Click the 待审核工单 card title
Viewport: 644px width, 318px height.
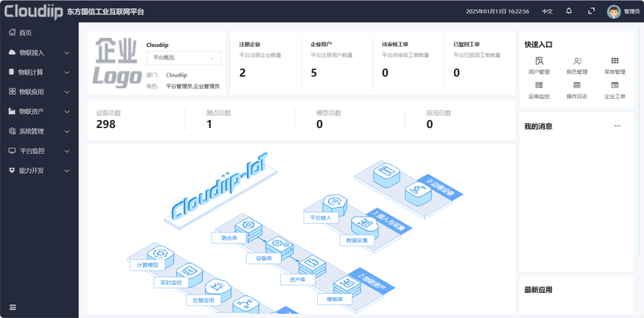click(x=394, y=44)
